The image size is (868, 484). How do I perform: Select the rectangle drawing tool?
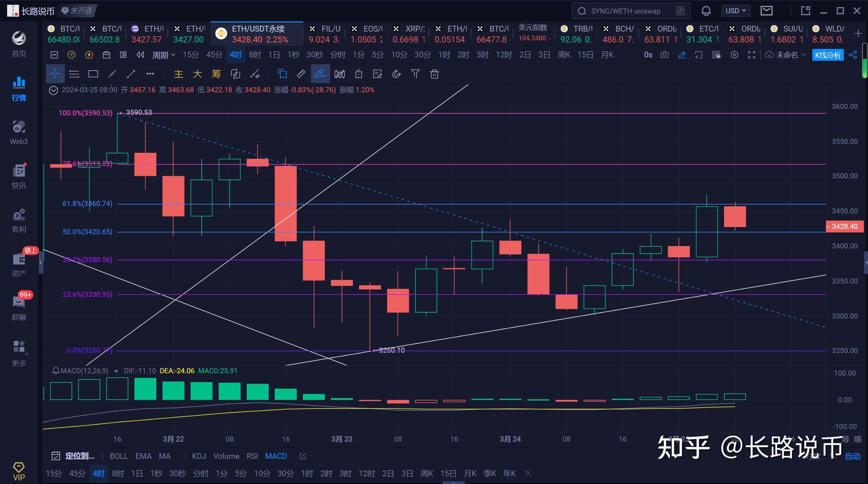point(93,74)
